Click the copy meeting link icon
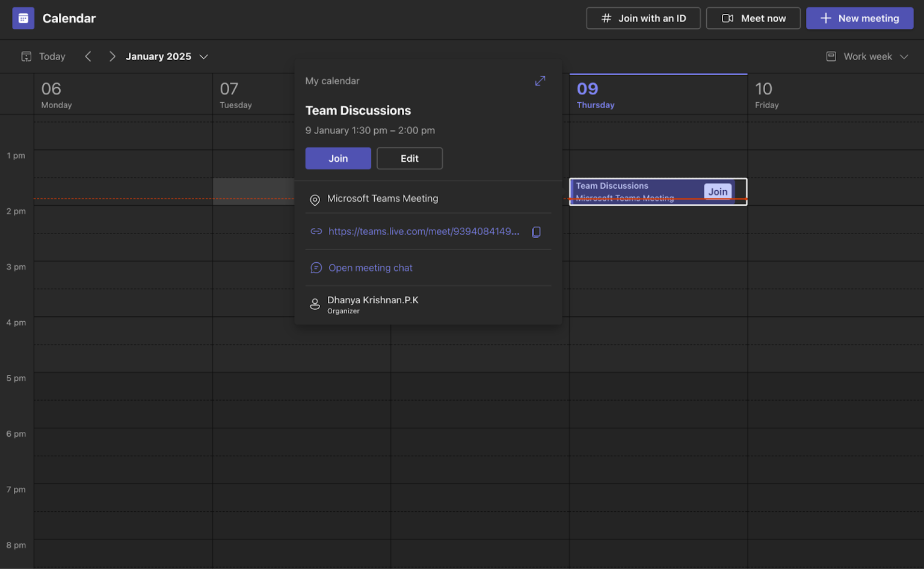This screenshot has width=924, height=569. click(536, 232)
